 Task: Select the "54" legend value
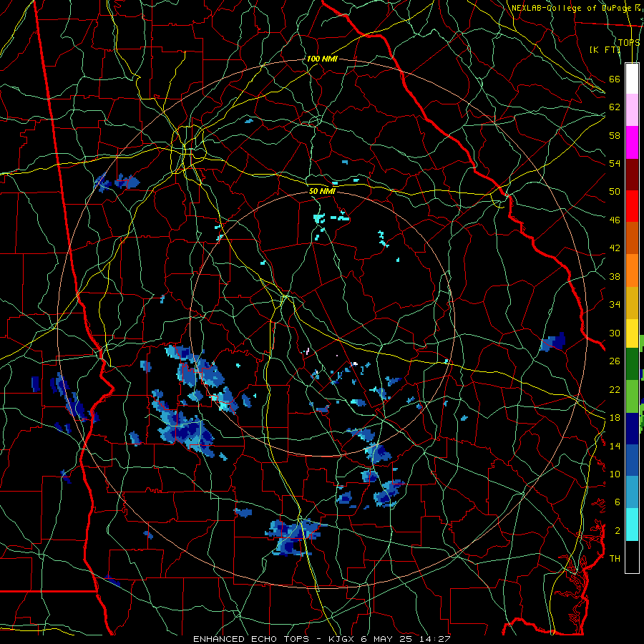615,163
